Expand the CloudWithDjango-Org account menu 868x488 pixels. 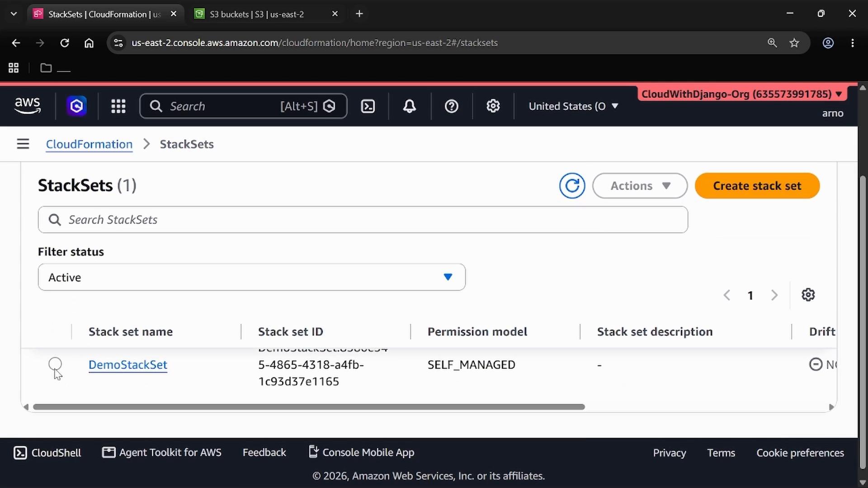742,94
